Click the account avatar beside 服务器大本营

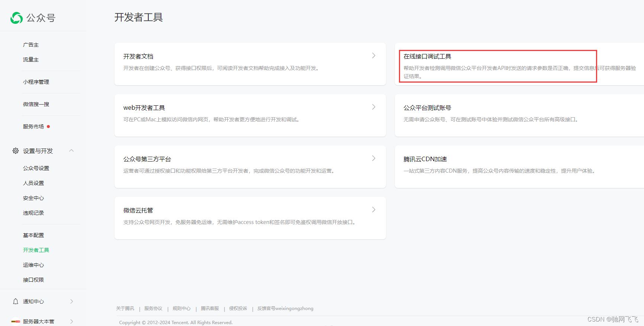[x=16, y=321]
